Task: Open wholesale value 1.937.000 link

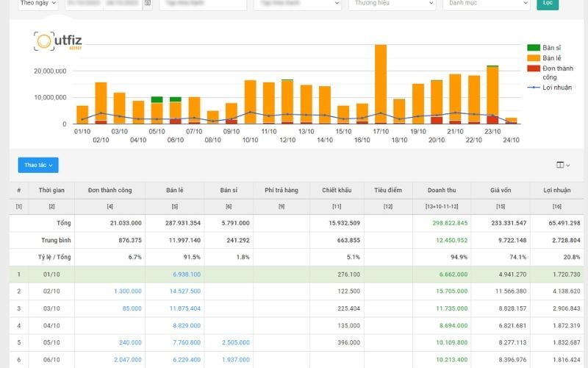Action: [235, 360]
